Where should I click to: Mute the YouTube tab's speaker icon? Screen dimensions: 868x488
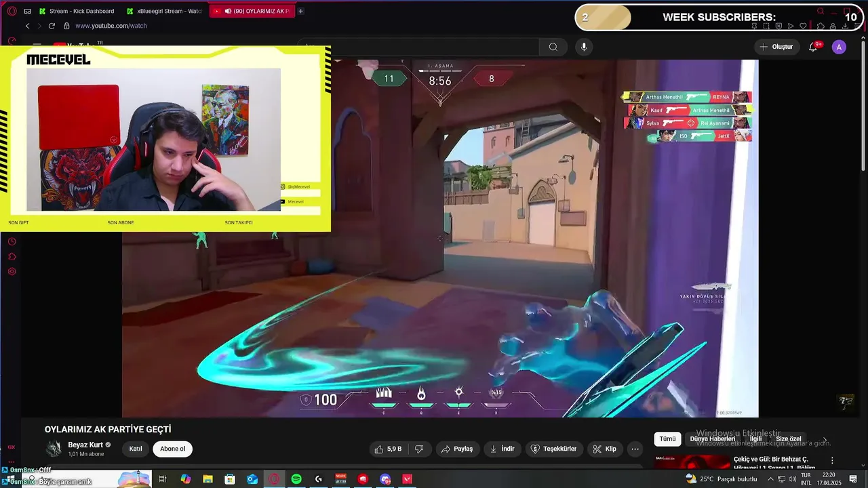point(229,11)
